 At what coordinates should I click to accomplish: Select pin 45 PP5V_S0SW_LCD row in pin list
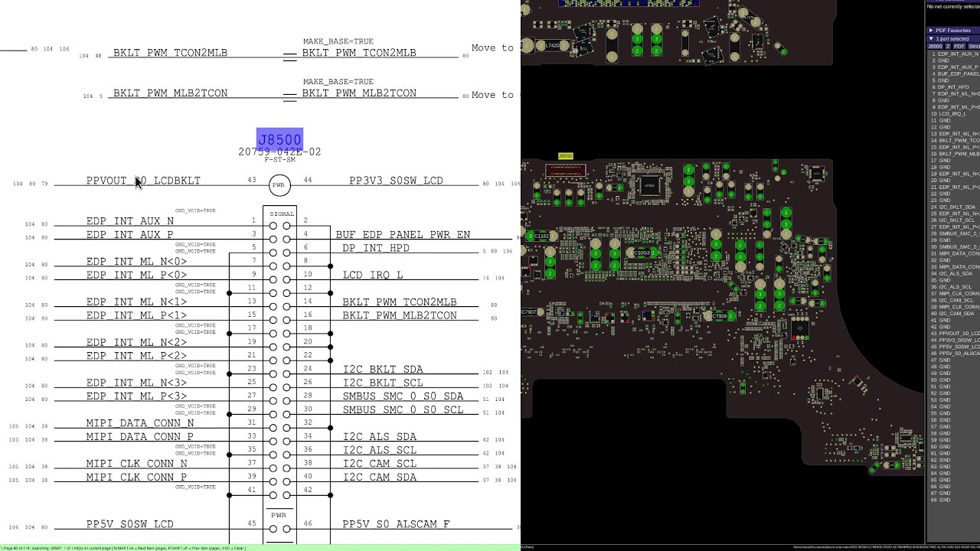(x=954, y=347)
